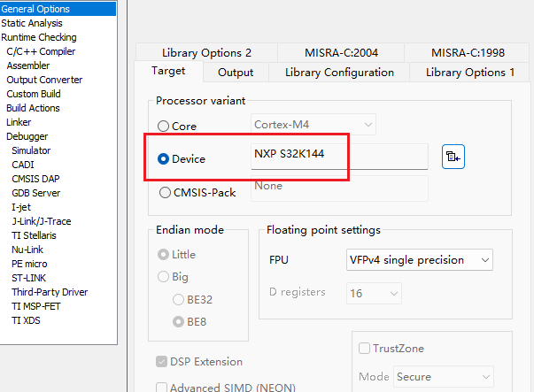Switch to Target tab

point(168,71)
